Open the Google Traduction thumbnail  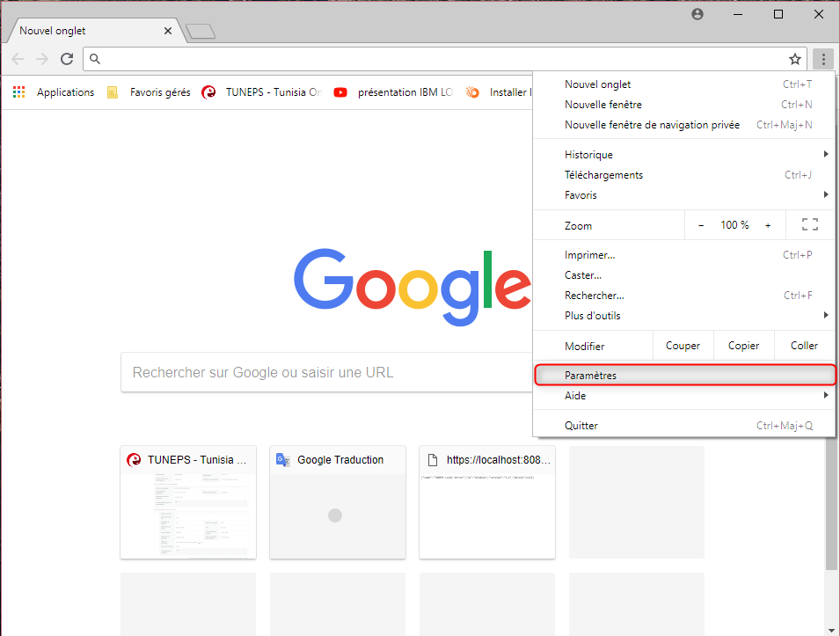(338, 501)
